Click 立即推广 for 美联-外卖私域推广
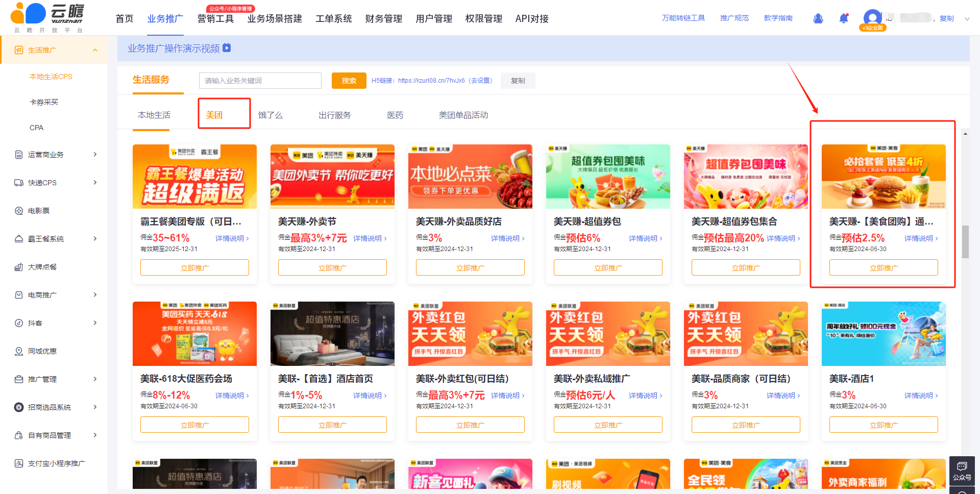 coord(608,425)
